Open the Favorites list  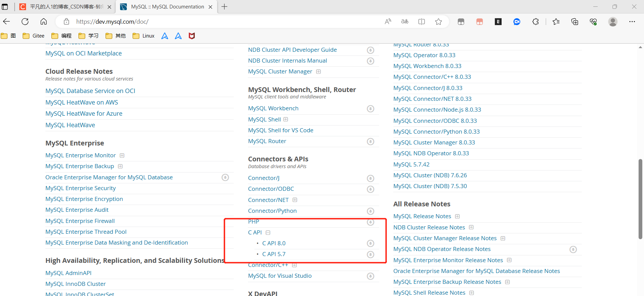[x=556, y=22]
